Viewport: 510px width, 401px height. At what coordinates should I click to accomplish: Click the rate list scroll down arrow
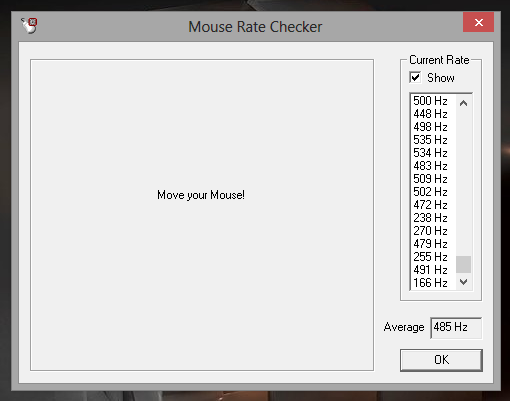(x=463, y=282)
